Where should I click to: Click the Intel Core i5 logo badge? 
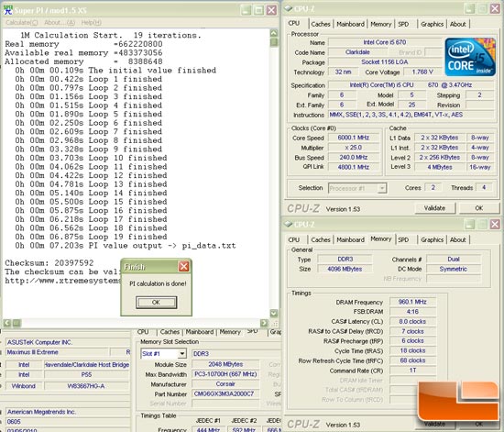470,57
